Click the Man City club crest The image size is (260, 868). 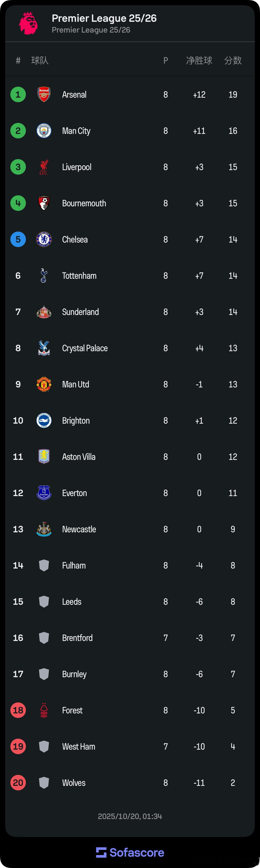(x=44, y=131)
